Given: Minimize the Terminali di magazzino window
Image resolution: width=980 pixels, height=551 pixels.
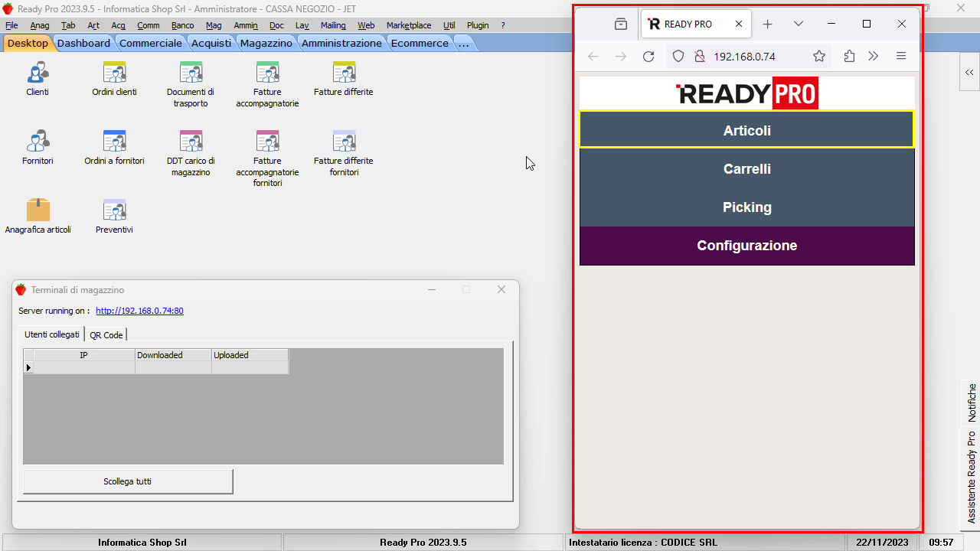Looking at the screenshot, I should [x=432, y=289].
